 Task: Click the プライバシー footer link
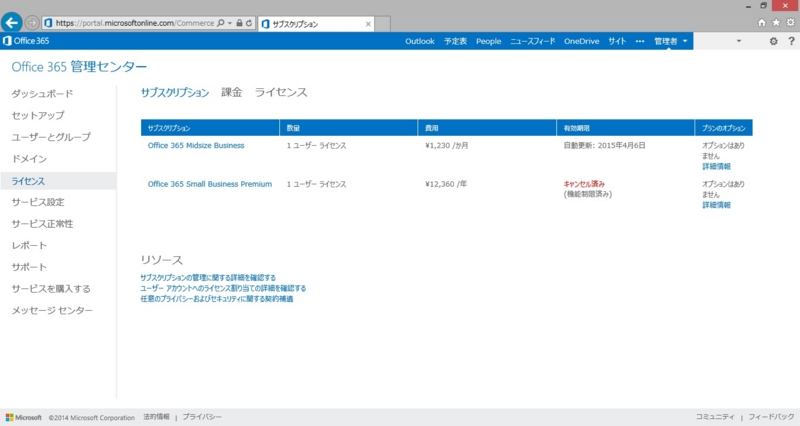click(202, 417)
